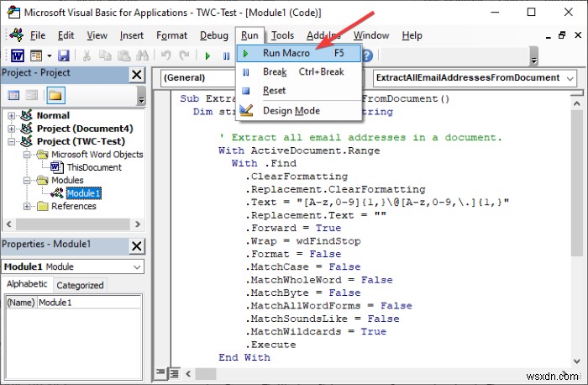Expand the Normal project node
Viewport: 588px width, 385px height.
click(11, 115)
